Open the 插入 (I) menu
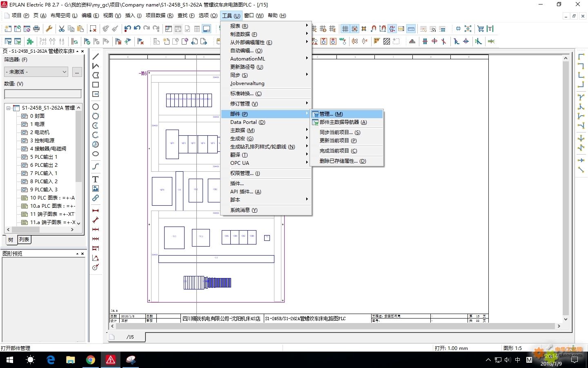The width and height of the screenshot is (588, 368). click(x=133, y=16)
